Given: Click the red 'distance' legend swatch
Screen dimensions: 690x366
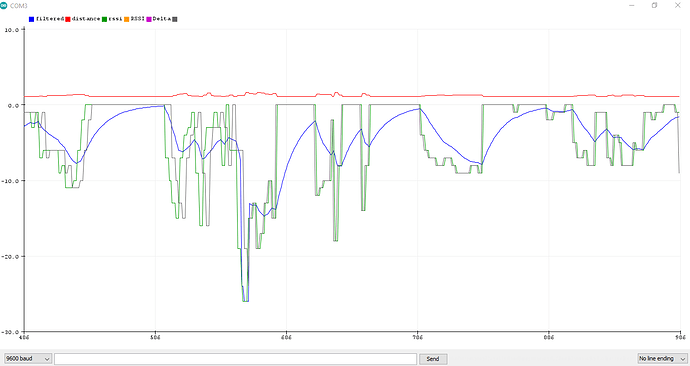Looking at the screenshot, I should click(68, 19).
